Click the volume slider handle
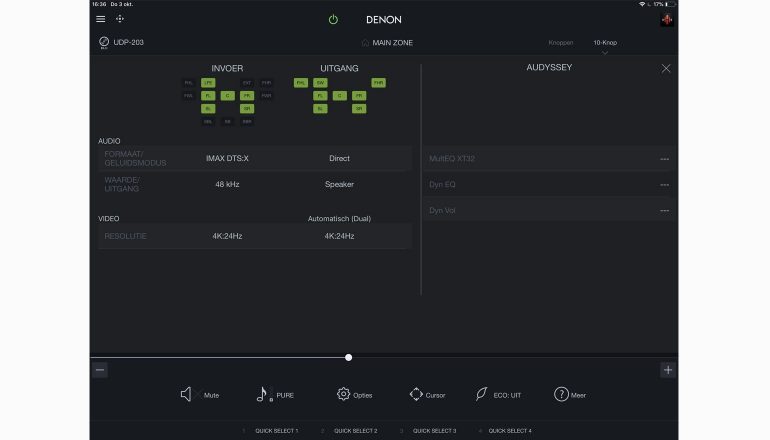The height and width of the screenshot is (440, 770). coord(348,357)
